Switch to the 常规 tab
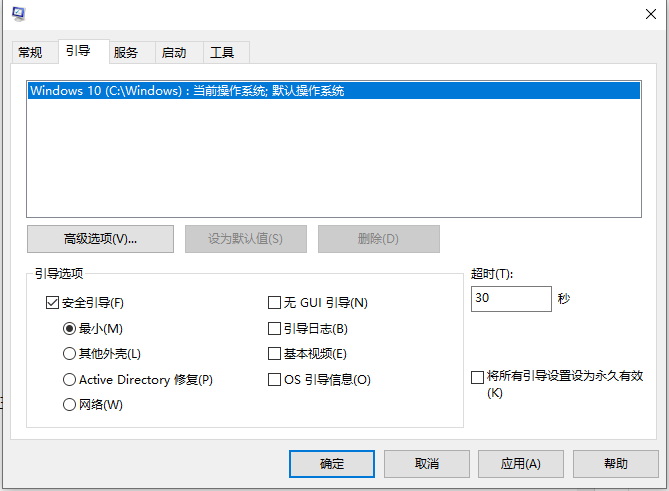 click(30, 52)
